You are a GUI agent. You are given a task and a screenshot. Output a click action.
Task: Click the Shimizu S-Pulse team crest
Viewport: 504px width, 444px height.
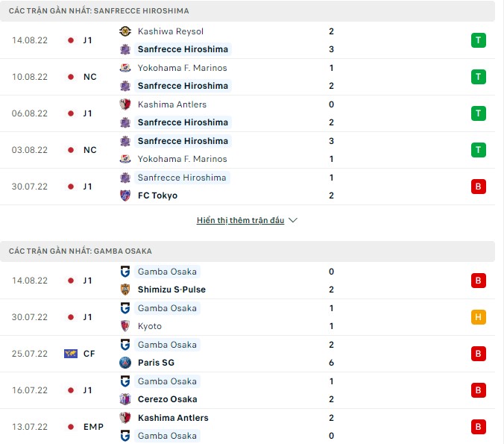tap(125, 290)
